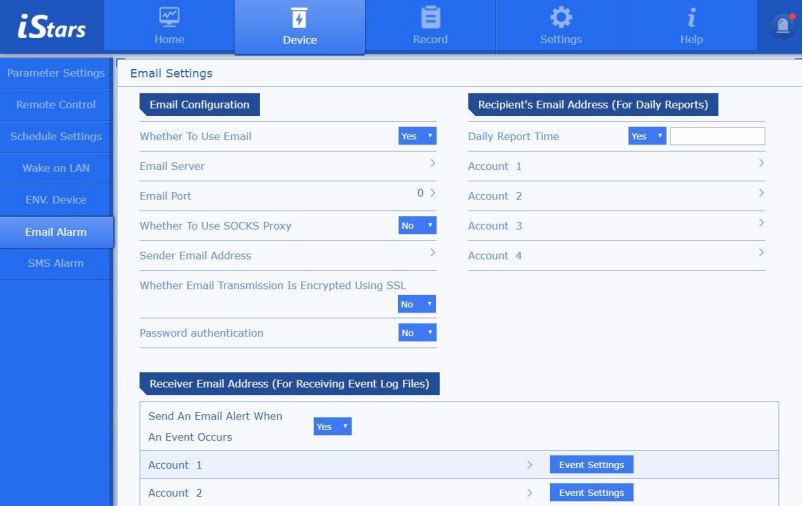Open the Home monitor icon
The width and height of the screenshot is (803, 506).
click(169, 18)
